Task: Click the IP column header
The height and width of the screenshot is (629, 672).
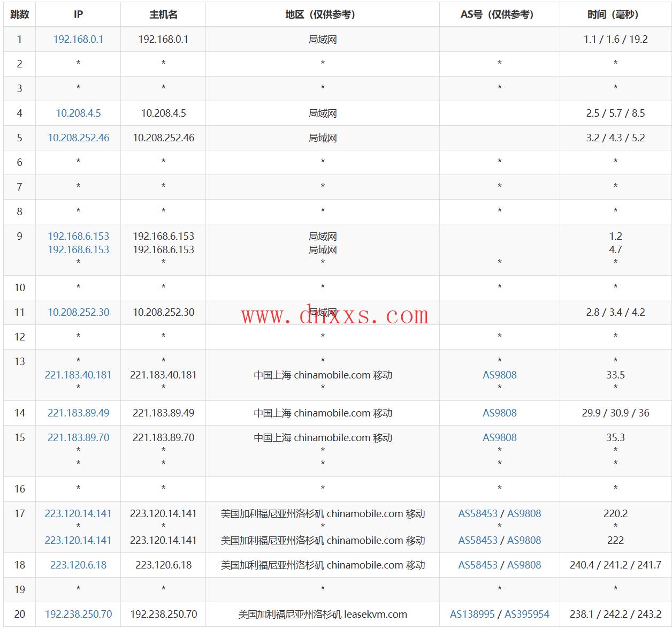Action: pos(78,14)
